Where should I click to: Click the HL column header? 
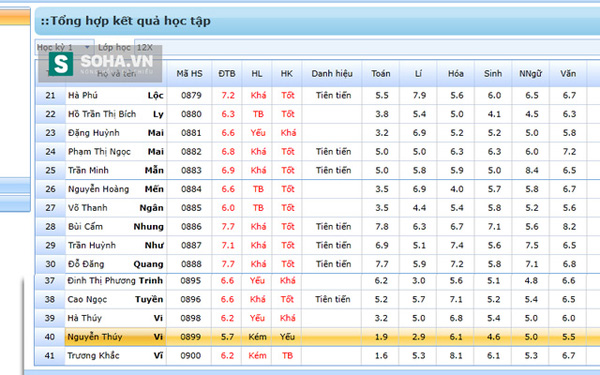[257, 73]
